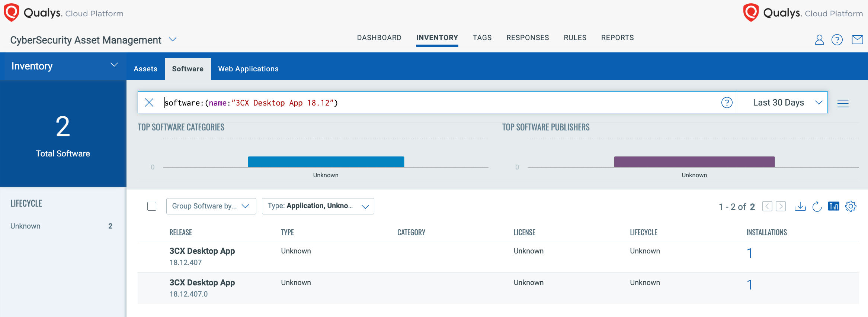Viewport: 868px width, 317px height.
Task: Open the RULES menu
Action: [575, 38]
